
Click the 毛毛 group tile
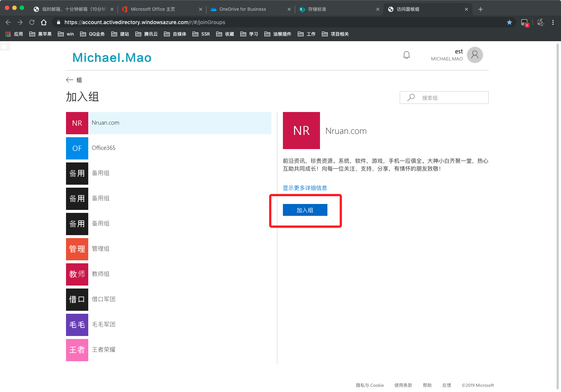click(x=77, y=325)
